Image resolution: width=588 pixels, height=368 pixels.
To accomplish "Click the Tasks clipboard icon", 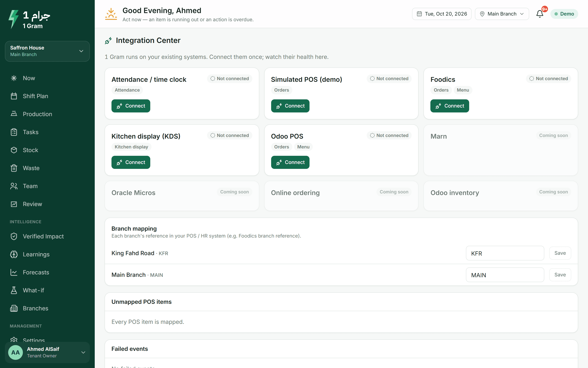I will pos(14,132).
